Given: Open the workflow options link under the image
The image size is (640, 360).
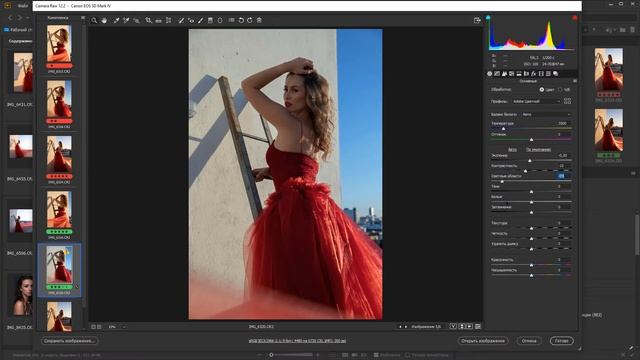Looking at the screenshot, I should point(297,341).
